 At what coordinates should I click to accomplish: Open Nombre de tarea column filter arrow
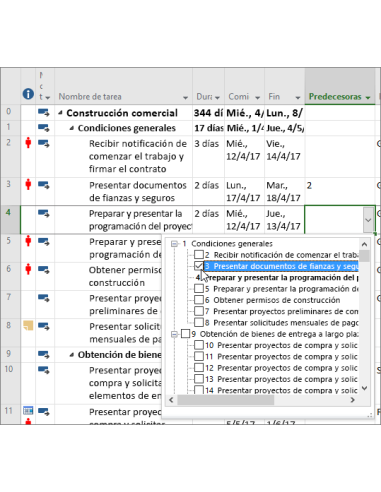pyautogui.click(x=185, y=98)
